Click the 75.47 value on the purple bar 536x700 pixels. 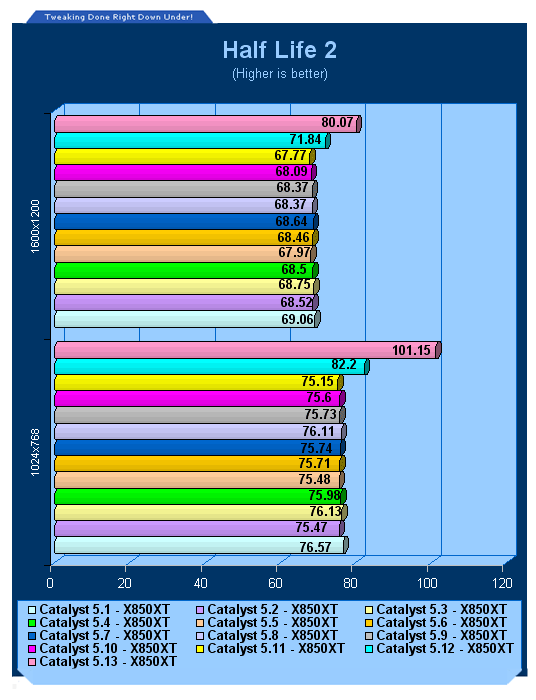click(x=312, y=528)
